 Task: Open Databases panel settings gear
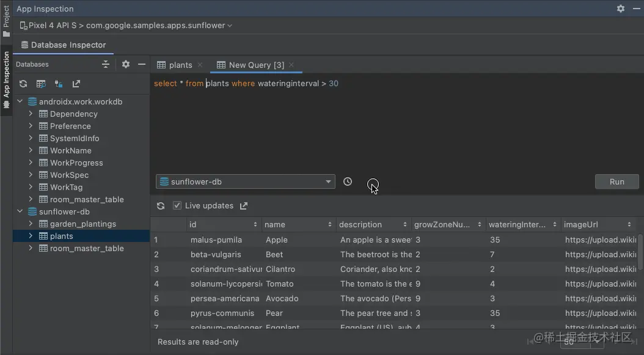[126, 64]
